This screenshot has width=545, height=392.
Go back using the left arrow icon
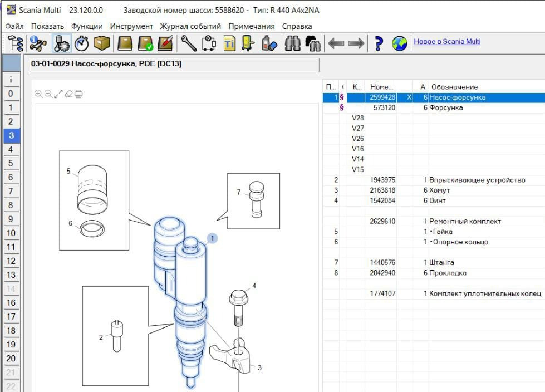pos(336,43)
